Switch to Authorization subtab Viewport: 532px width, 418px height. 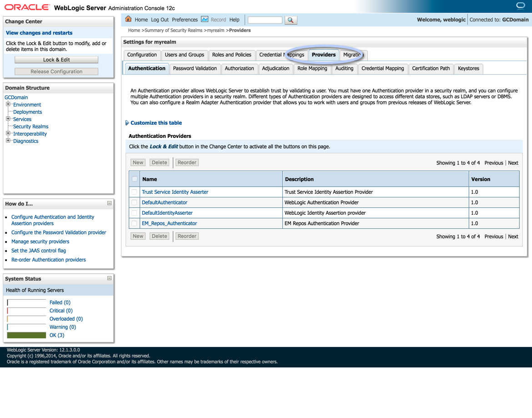coord(239,69)
